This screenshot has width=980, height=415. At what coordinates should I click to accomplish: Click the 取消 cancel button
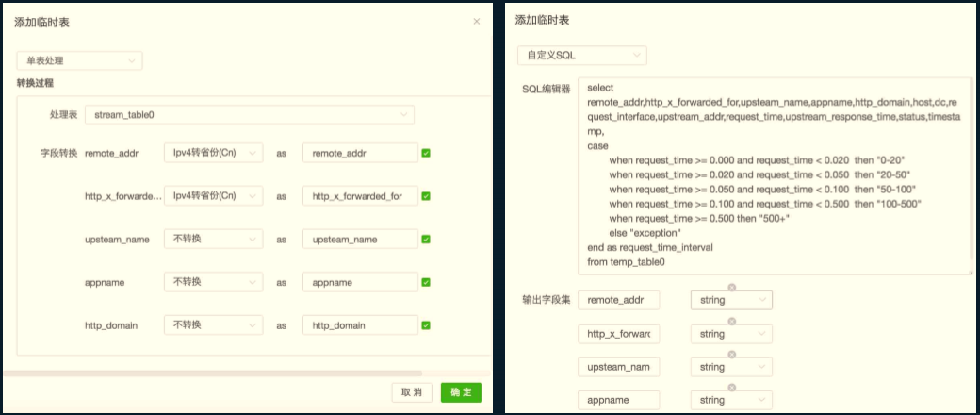(412, 392)
